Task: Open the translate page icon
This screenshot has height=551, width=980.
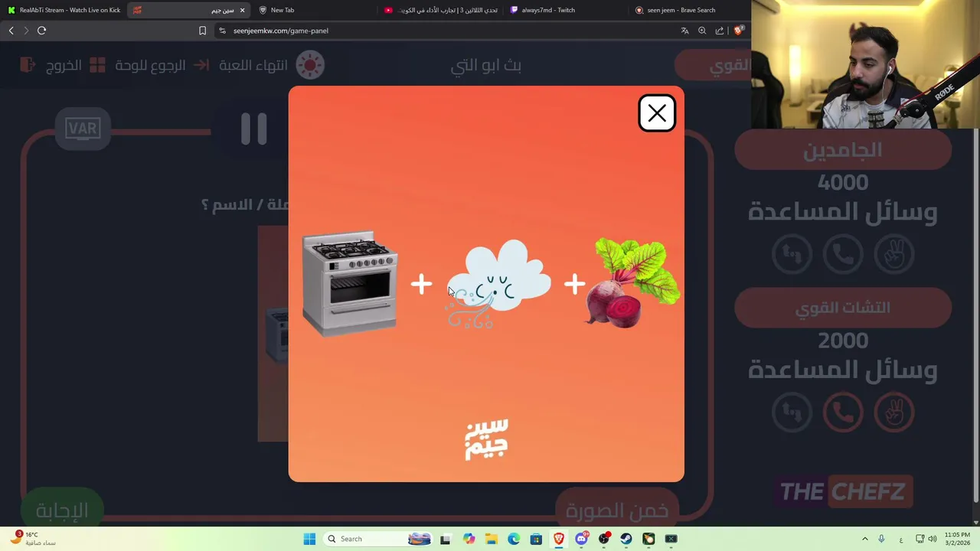Action: (x=684, y=31)
